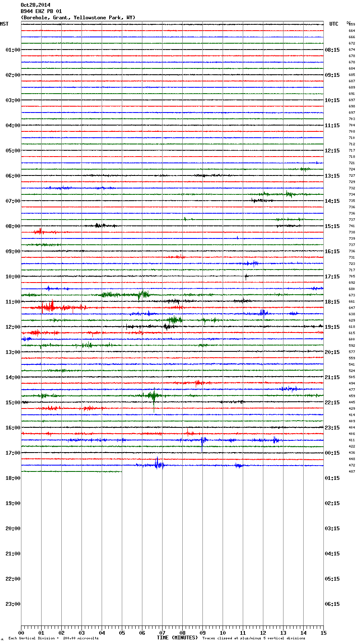This screenshot has width=357, height=644.
Task: Click the DC offset value 712
Action: pos(352,144)
